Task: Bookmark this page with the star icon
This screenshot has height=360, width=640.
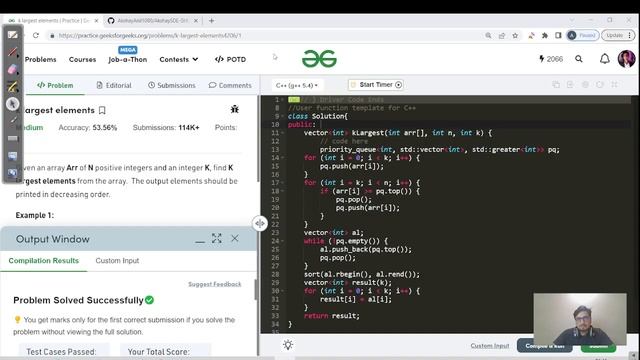Action: [515, 36]
